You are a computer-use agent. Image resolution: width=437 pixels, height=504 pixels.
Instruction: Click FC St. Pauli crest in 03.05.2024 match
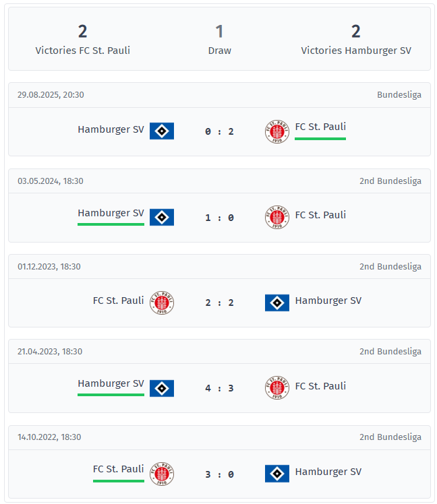pos(277,217)
